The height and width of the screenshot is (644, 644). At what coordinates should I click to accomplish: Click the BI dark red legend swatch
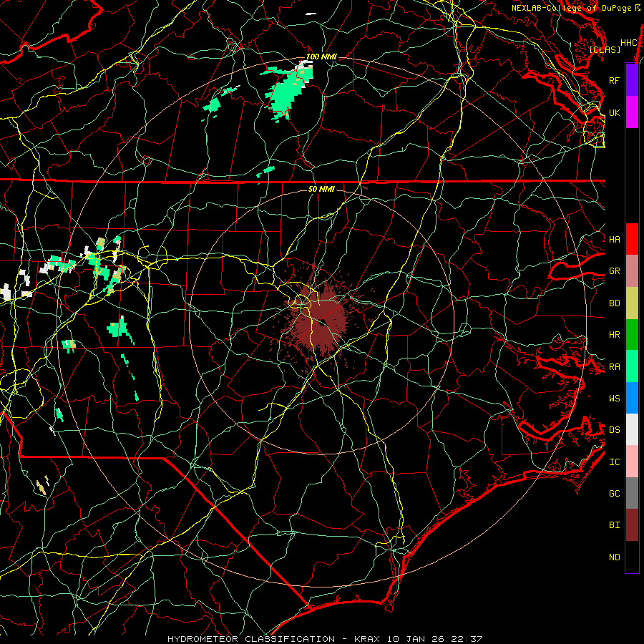632,525
